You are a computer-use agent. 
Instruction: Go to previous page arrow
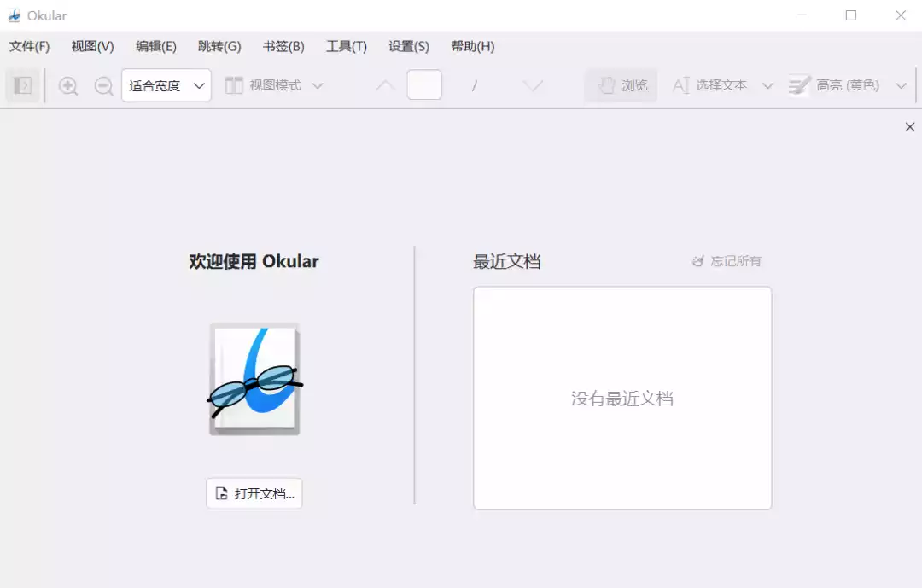tap(385, 86)
